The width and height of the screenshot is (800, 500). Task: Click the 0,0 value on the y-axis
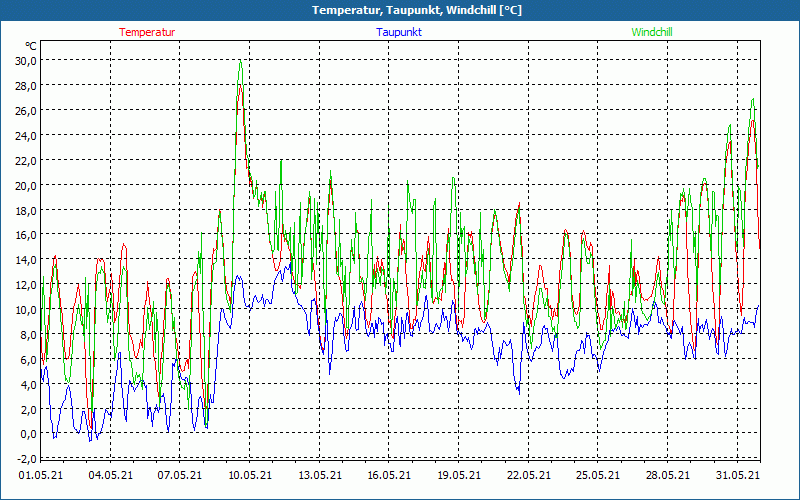[27, 434]
